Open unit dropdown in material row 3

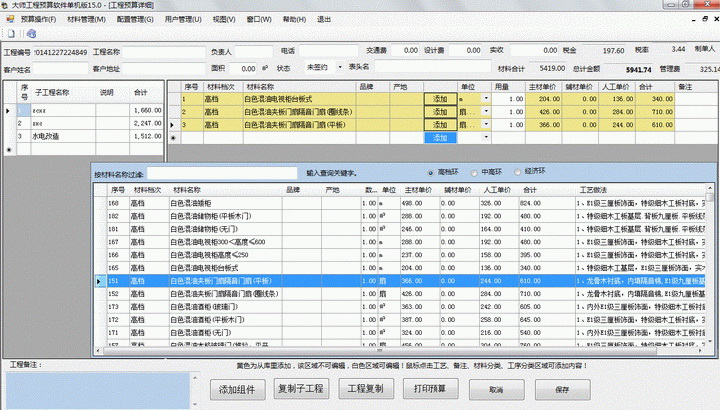pyautogui.click(x=486, y=124)
